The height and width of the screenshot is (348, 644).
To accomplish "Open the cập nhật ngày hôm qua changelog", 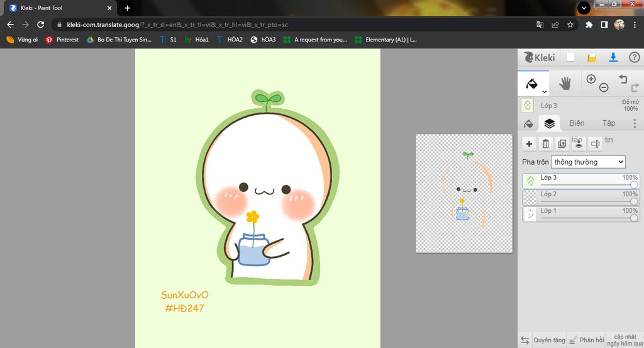I will click(625, 340).
